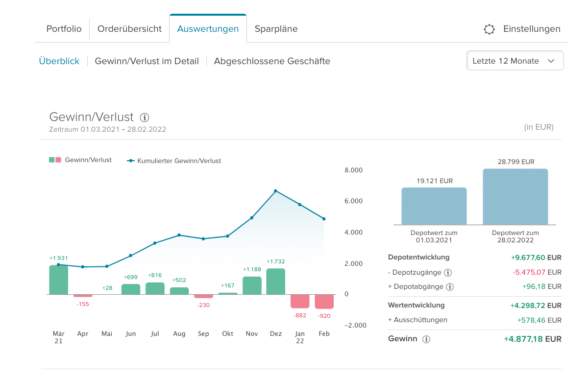This screenshot has height=378, width=588.
Task: Click the +816 July value label
Action: click(155, 275)
